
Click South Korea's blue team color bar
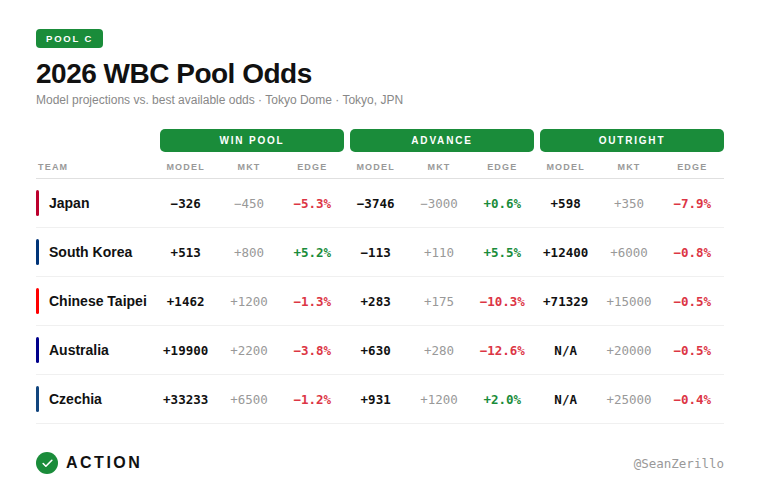tap(38, 252)
